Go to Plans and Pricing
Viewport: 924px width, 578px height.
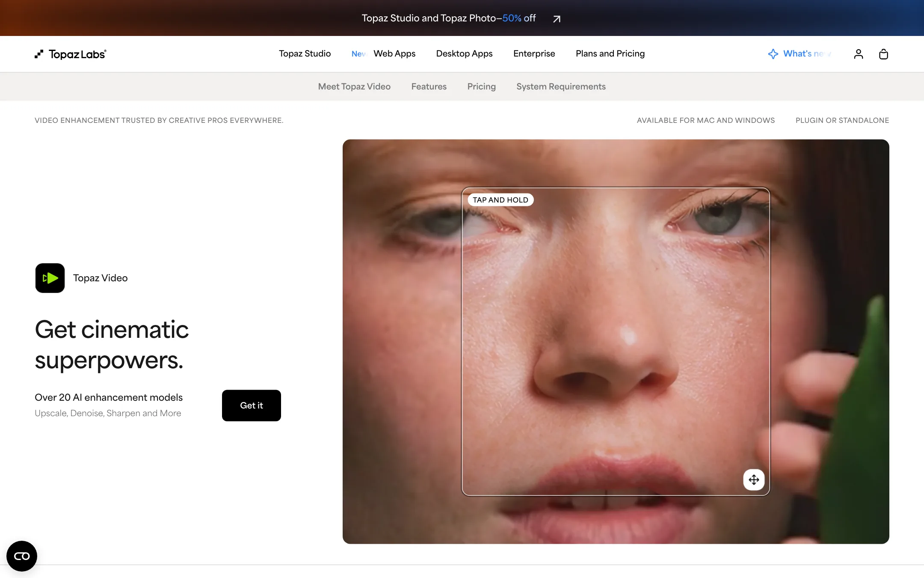pos(610,54)
